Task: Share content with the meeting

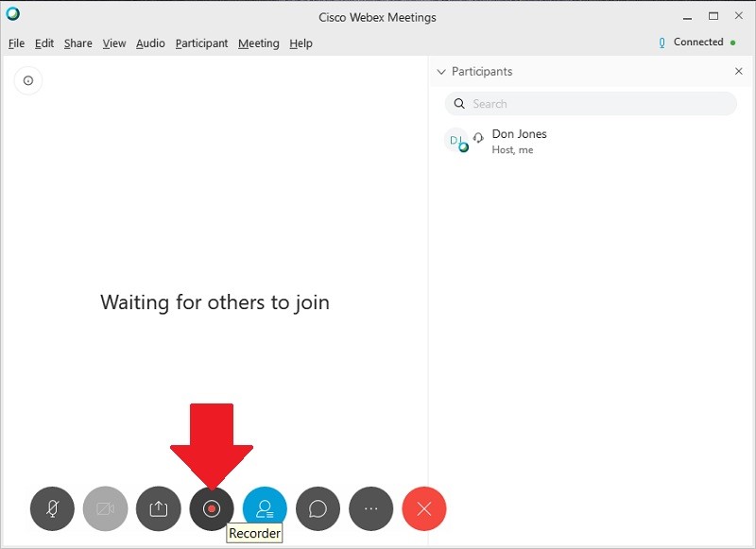Action: 158,508
